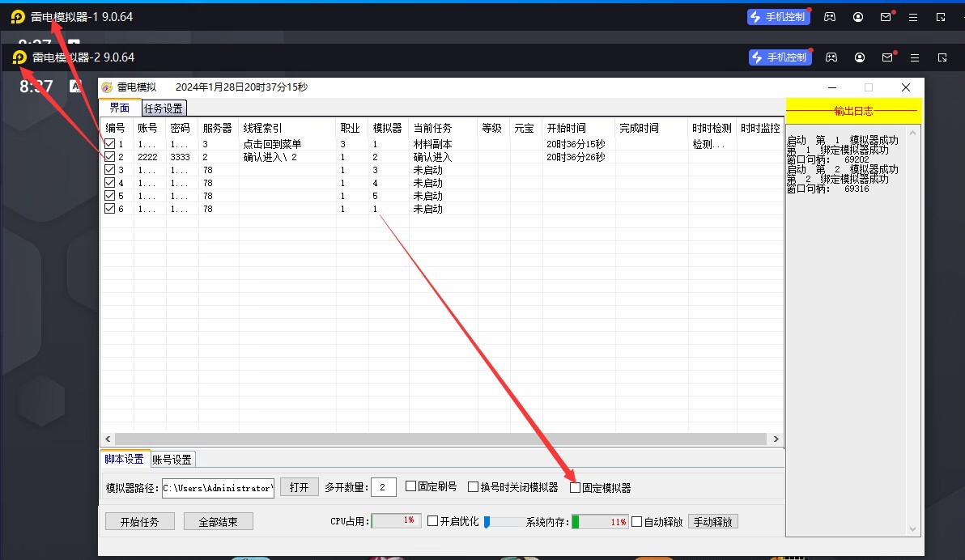Image resolution: width=965 pixels, height=560 pixels.
Task: Open user account icon in 雷电模拟器-1 window
Action: click(858, 17)
